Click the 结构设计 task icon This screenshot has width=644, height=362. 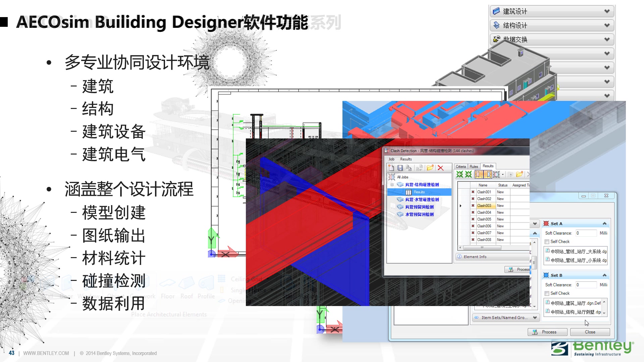pos(496,25)
